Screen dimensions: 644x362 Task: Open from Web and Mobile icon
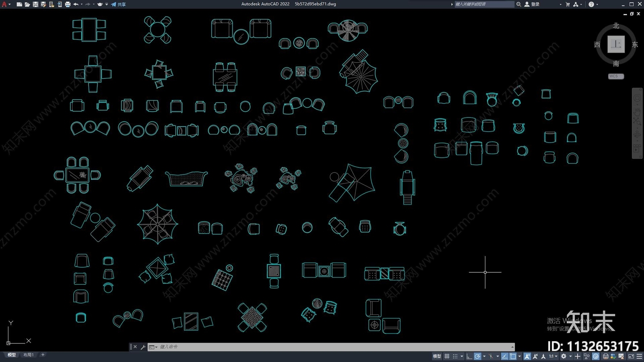(x=52, y=4)
